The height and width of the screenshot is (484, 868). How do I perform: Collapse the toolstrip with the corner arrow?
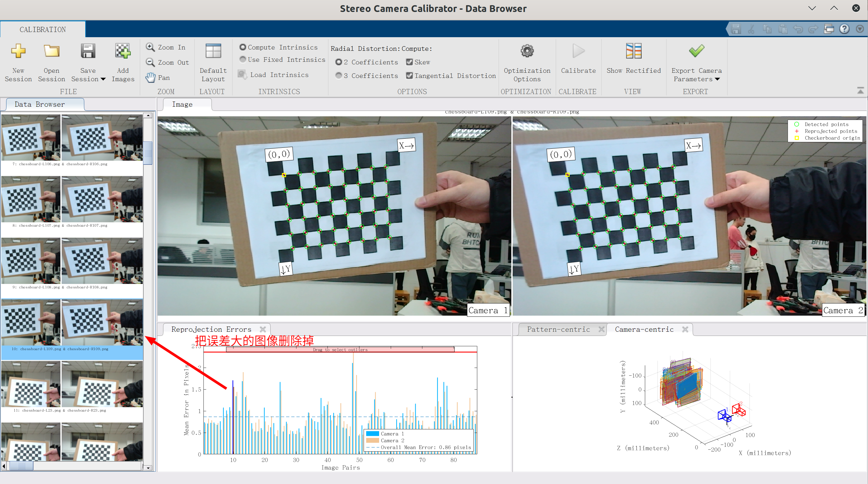[860, 91]
